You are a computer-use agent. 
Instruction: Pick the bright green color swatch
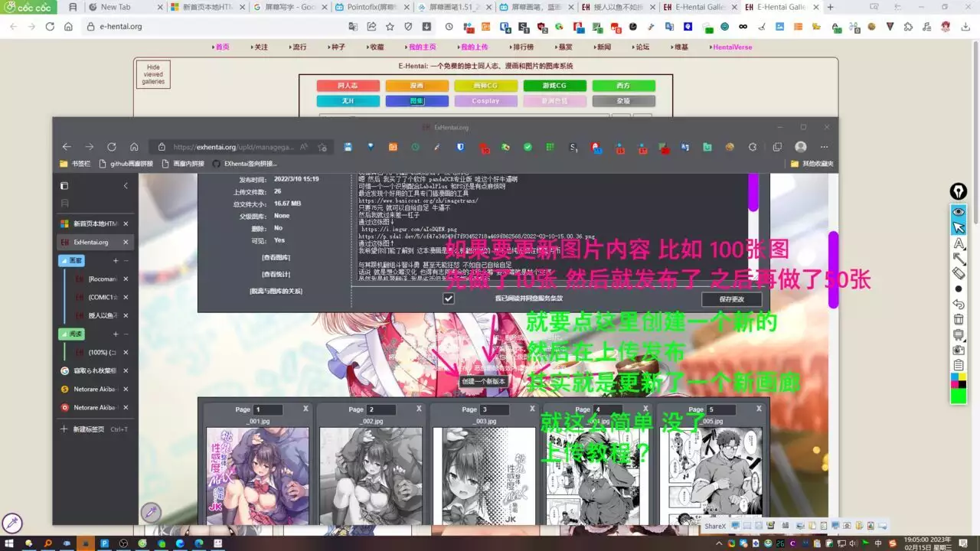(x=958, y=396)
